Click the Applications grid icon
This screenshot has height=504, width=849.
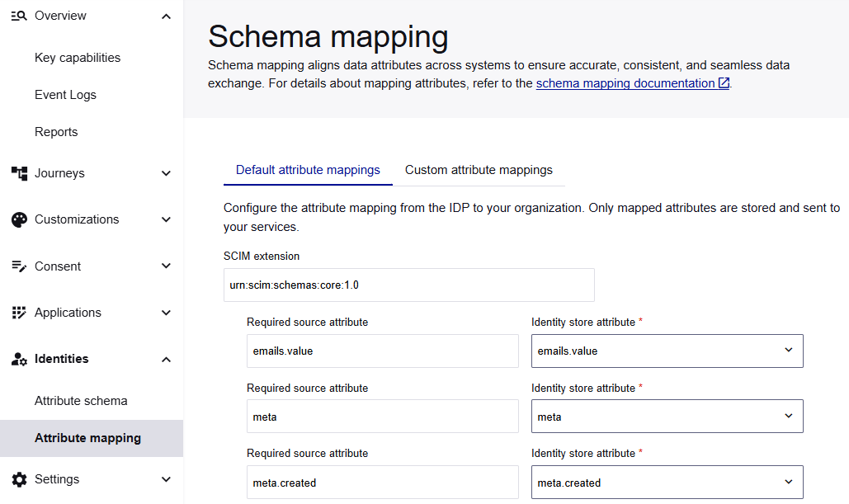point(19,312)
